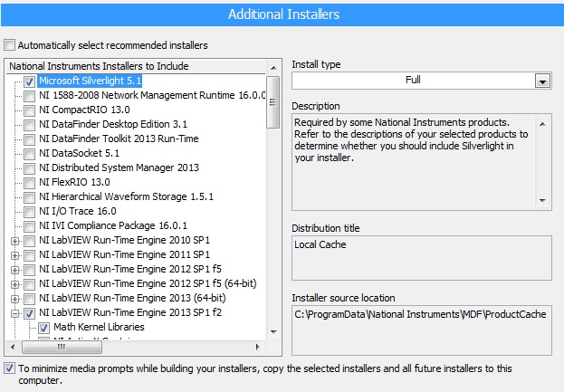Select NI IVI Compliance Package 16.0.1 entry
564x392 pixels.
[113, 225]
